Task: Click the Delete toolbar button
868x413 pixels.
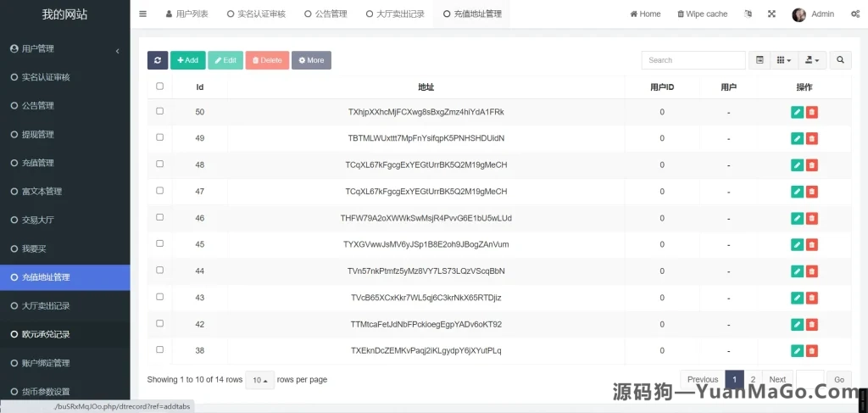Action: click(267, 60)
